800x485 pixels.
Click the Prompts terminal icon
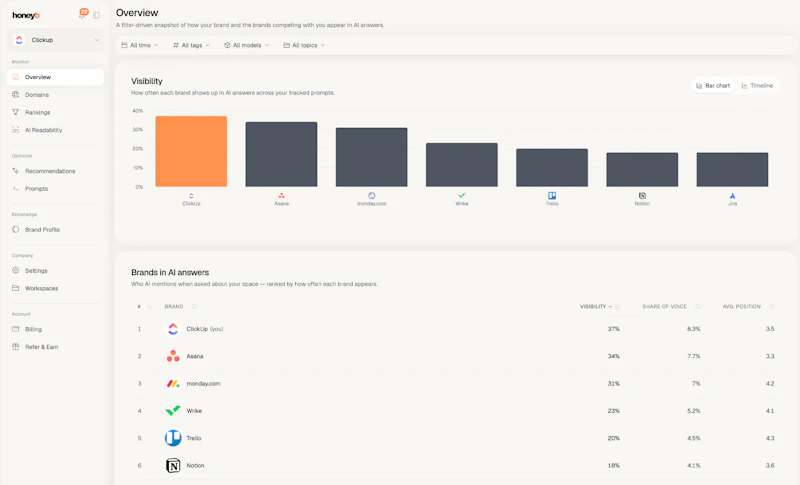tap(15, 189)
